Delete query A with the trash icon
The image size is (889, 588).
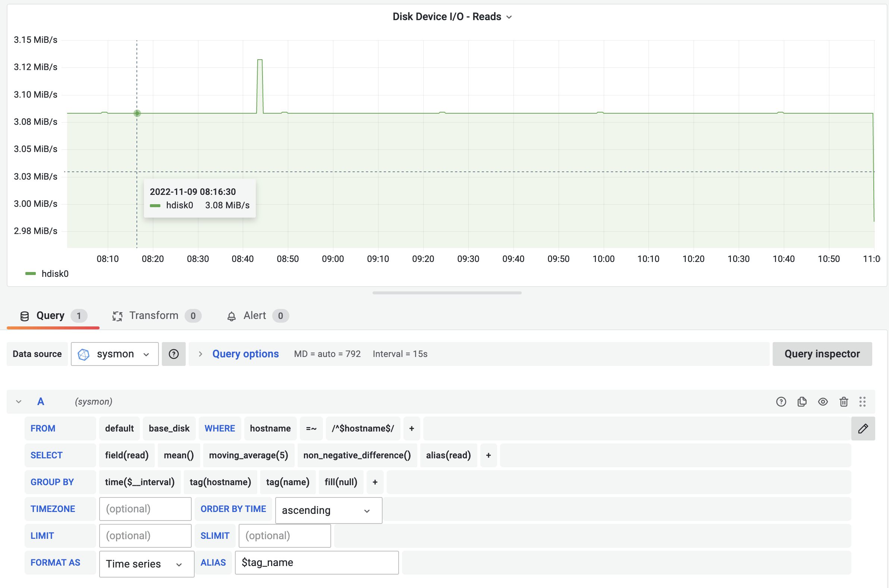[x=844, y=402]
